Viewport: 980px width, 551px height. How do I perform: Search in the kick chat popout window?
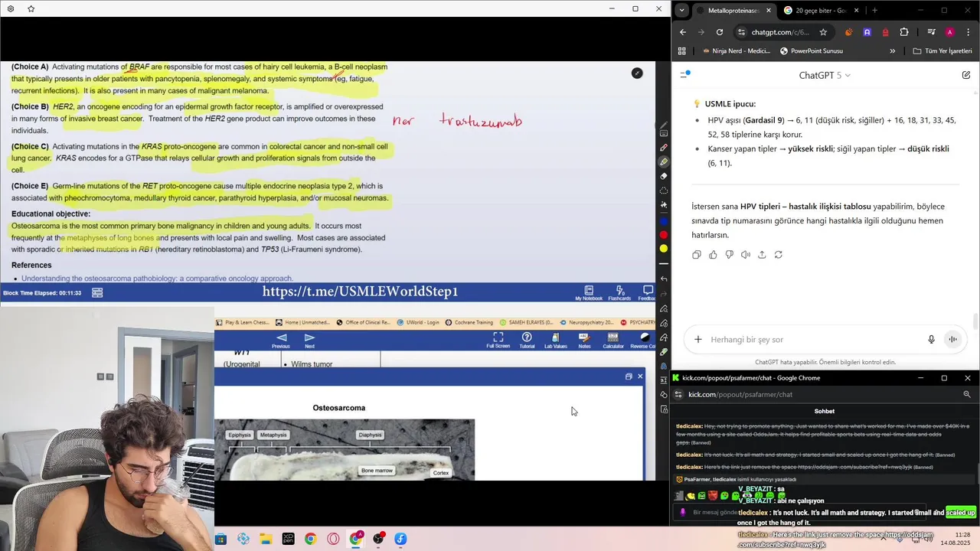pyautogui.click(x=967, y=394)
